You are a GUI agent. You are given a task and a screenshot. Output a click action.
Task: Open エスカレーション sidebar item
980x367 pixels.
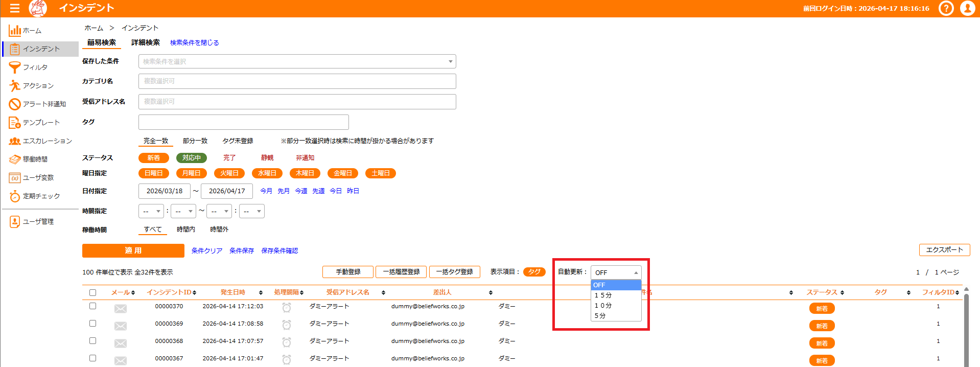click(x=40, y=141)
